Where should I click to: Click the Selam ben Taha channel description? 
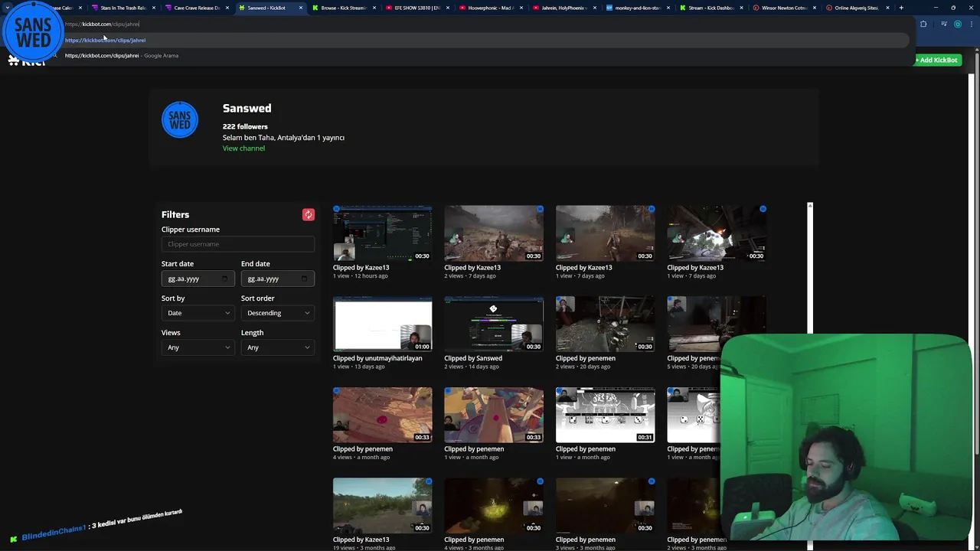click(x=283, y=138)
